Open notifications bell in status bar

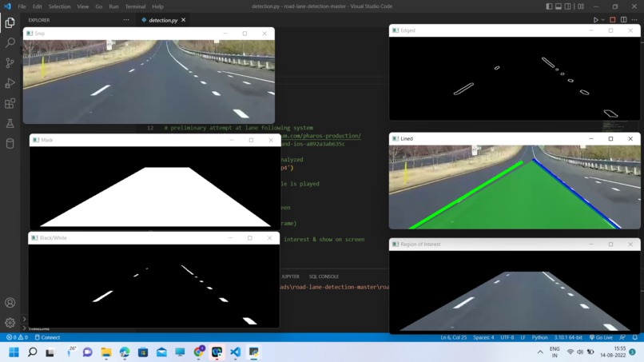click(635, 337)
